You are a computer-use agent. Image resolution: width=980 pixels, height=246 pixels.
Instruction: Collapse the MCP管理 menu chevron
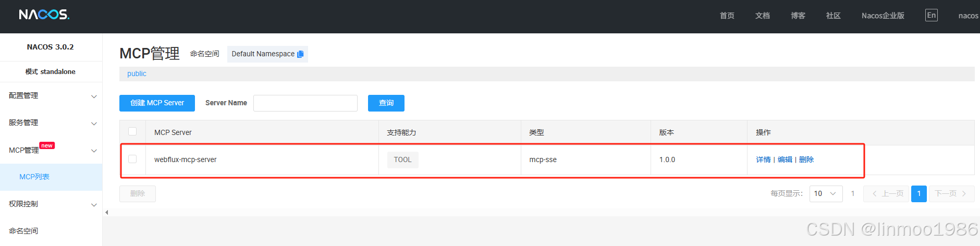click(94, 151)
